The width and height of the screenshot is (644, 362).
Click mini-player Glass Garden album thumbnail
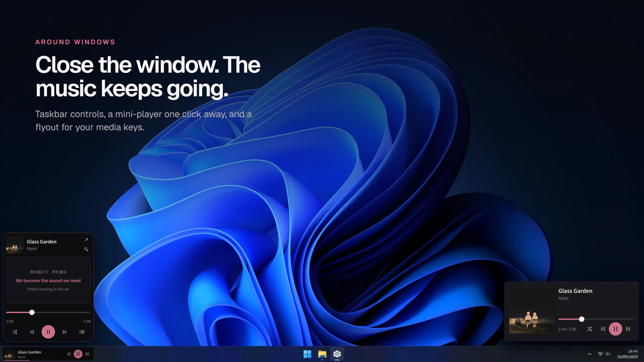point(15,245)
